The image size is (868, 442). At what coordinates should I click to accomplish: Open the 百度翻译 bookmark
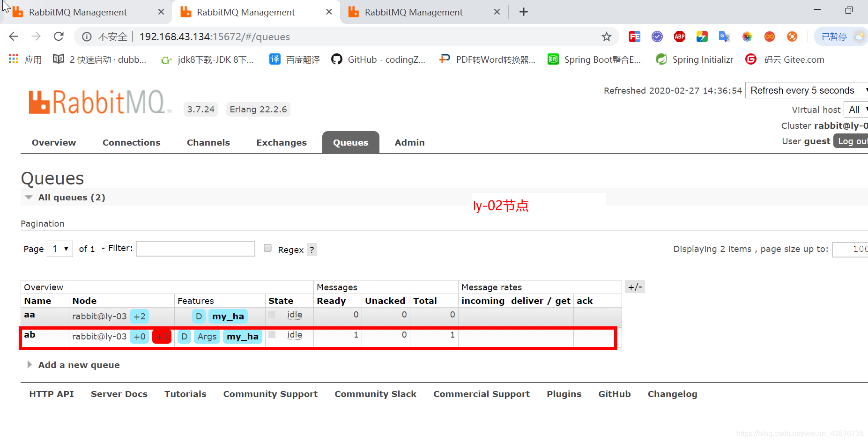coord(295,59)
